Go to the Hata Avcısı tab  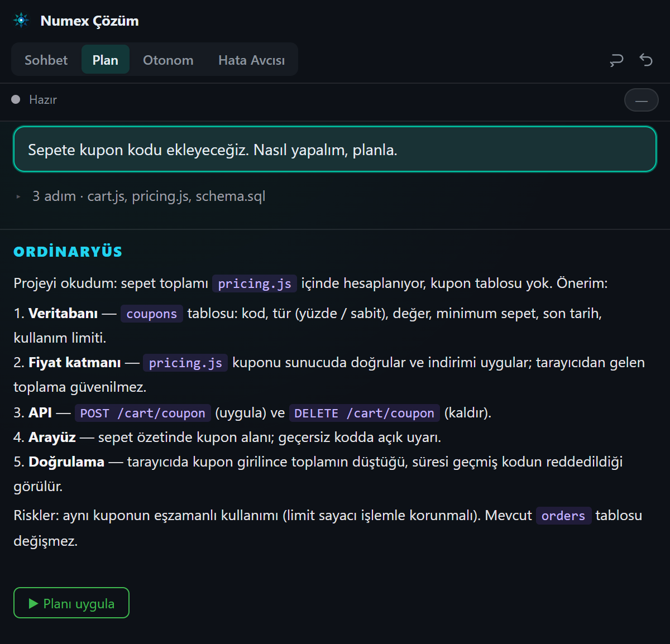coord(251,60)
